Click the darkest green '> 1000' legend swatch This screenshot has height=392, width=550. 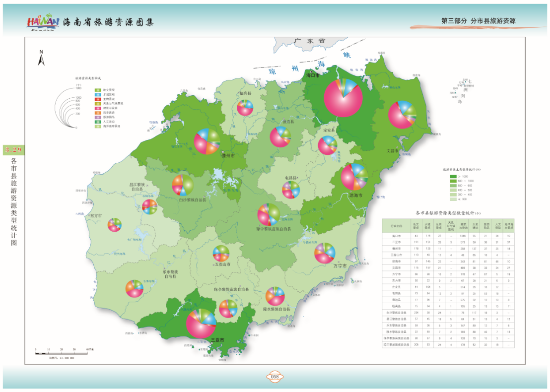point(453,176)
